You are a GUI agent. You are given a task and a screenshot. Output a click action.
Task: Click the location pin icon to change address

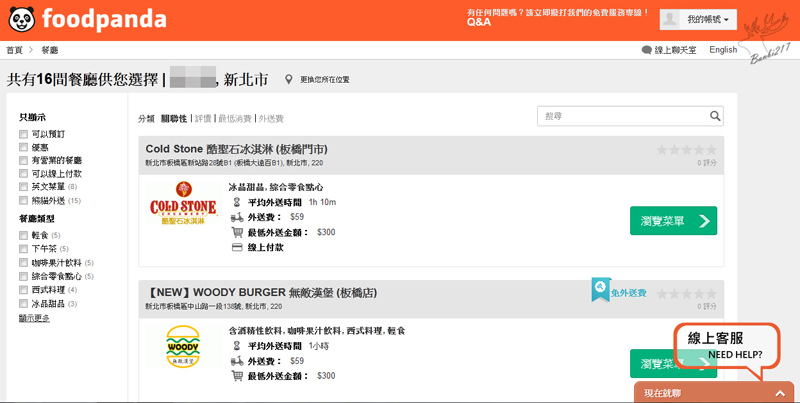tap(289, 79)
